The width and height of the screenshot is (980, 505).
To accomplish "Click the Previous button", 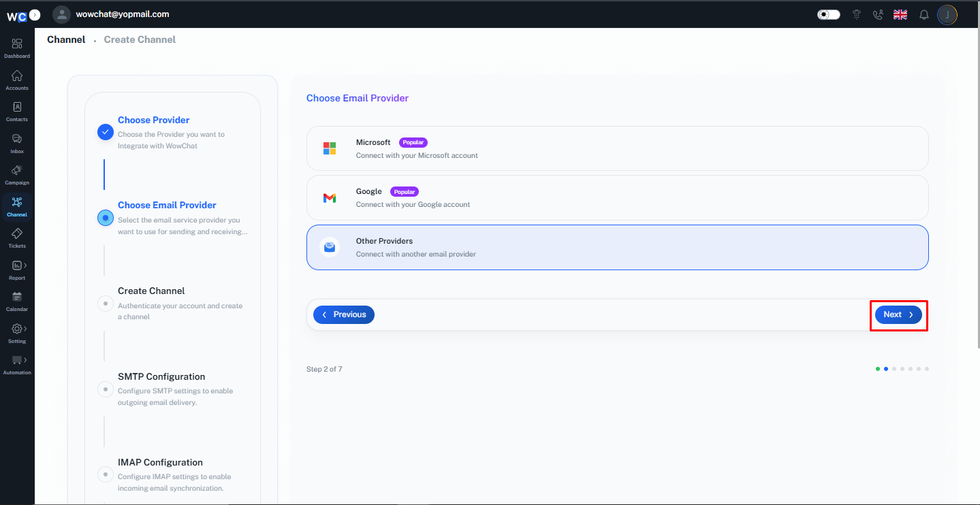I will pyautogui.click(x=344, y=314).
